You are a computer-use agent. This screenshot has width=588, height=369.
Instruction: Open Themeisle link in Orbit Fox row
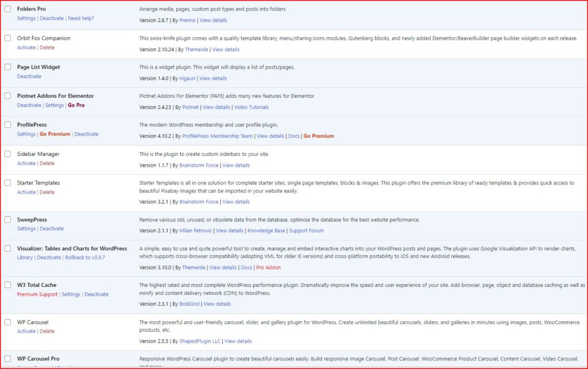coord(196,49)
